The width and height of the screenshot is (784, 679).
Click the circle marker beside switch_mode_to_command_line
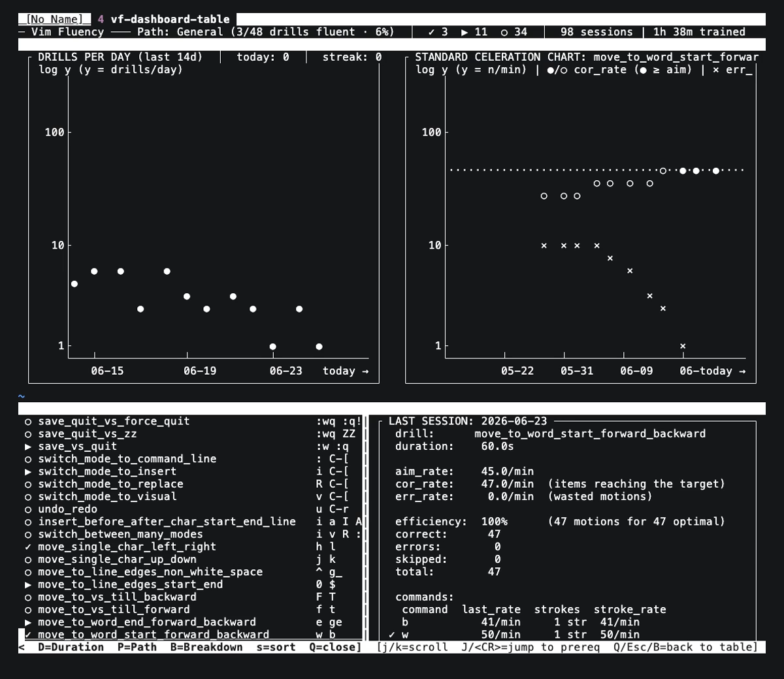(28, 459)
